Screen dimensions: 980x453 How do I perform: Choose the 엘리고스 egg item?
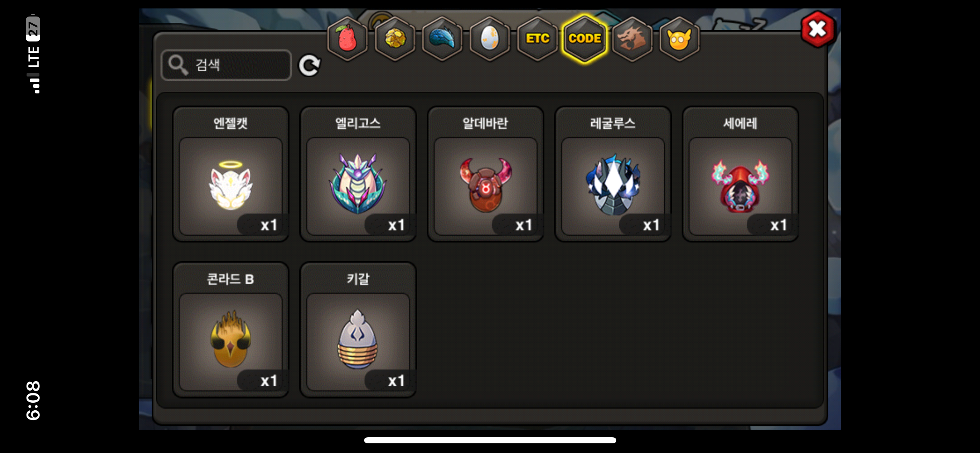(358, 174)
